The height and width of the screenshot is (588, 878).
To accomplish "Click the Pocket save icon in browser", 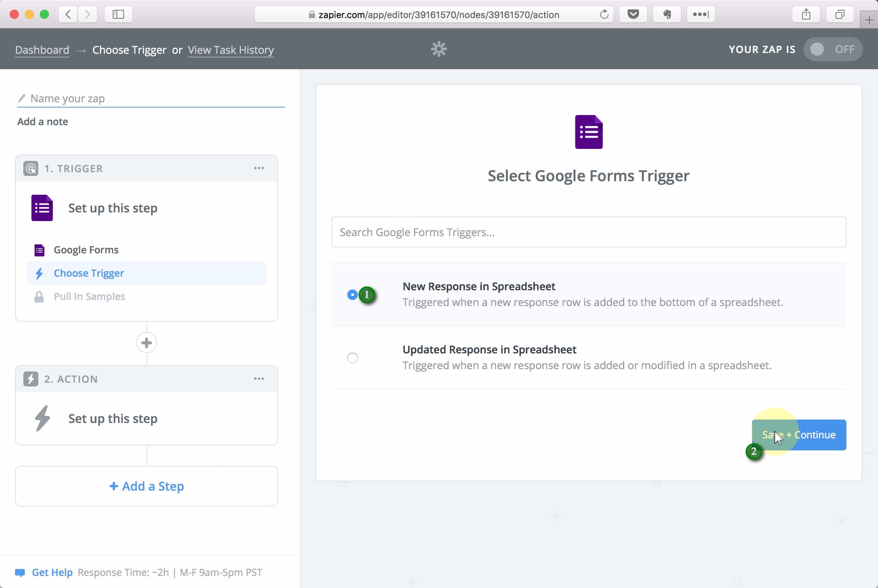I will point(633,14).
